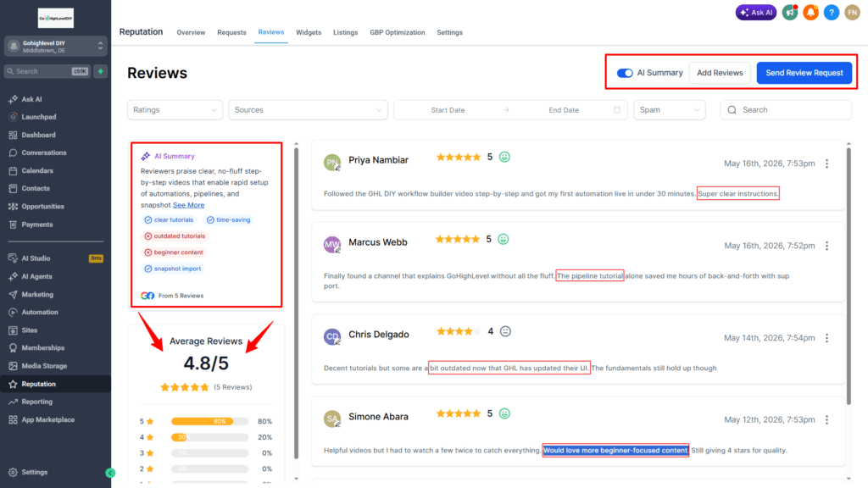Open the date range calendar icon
868x488 pixels.
point(617,110)
